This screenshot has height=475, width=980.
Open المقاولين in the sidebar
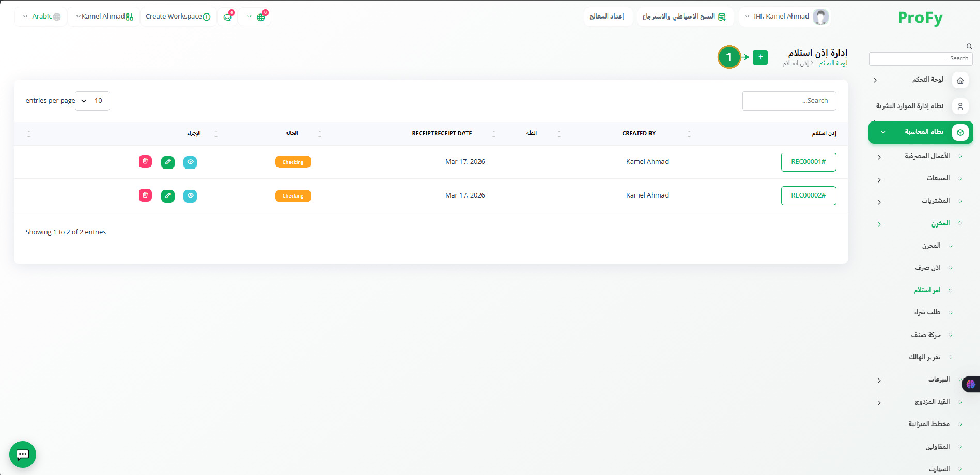coord(937,447)
